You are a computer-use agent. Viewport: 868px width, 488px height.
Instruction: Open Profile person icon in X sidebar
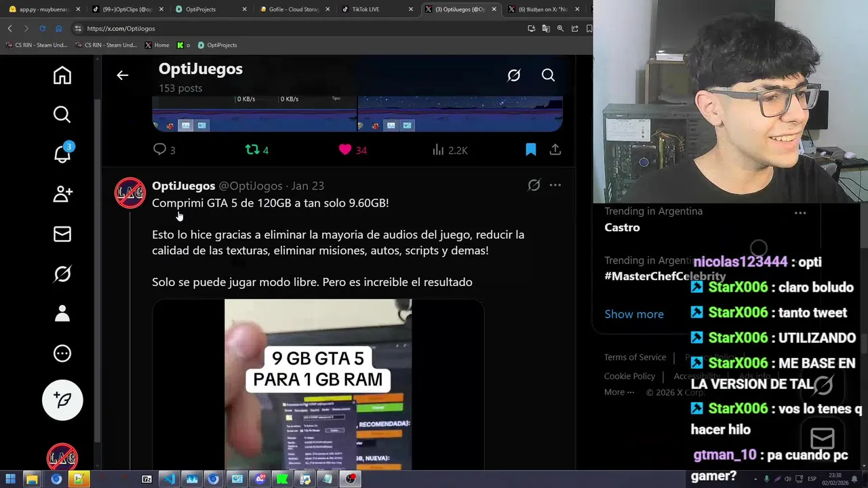62,313
